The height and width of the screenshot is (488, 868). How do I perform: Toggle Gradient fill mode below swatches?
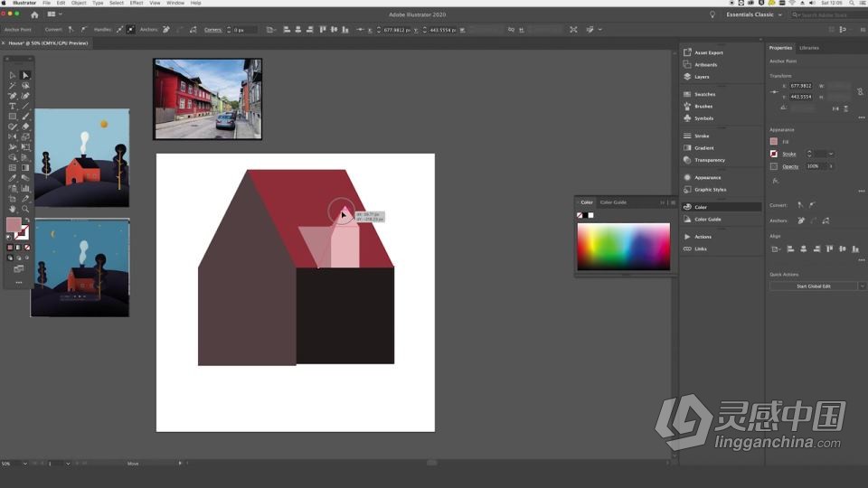(18, 248)
